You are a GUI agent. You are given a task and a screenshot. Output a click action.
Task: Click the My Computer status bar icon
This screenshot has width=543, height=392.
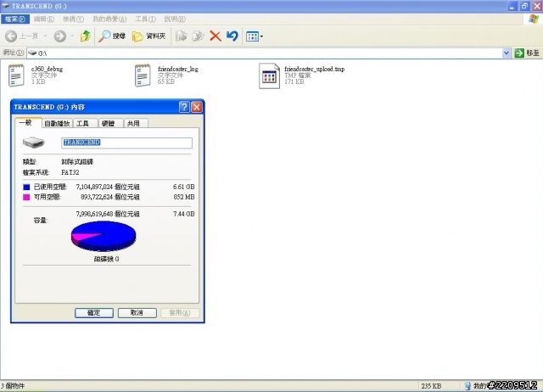click(467, 386)
